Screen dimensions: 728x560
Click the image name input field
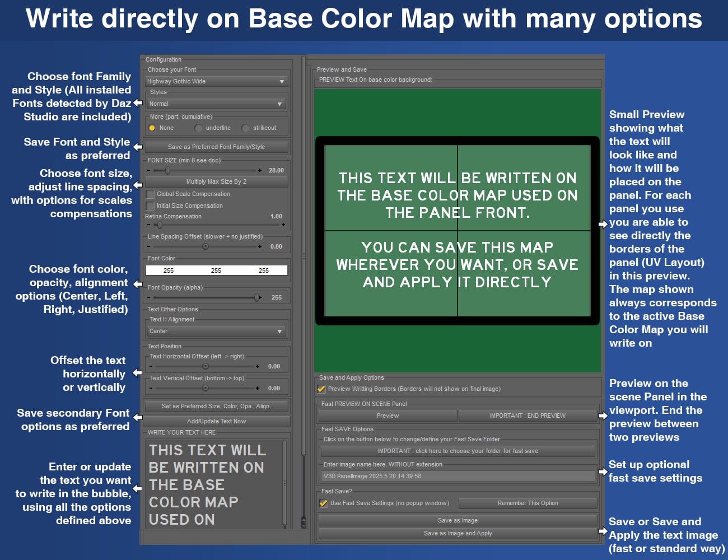click(x=458, y=477)
